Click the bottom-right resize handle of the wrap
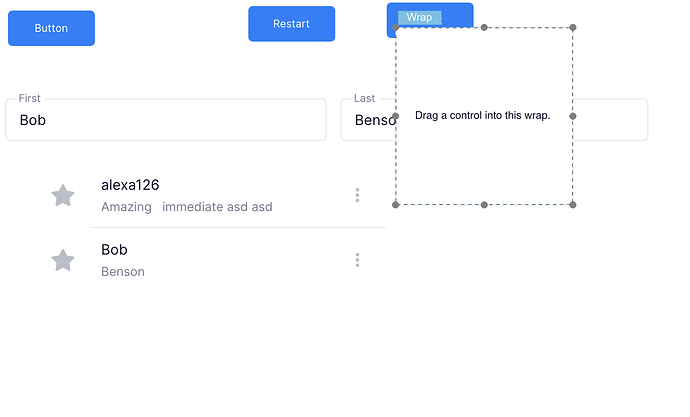690x417 pixels. pyautogui.click(x=573, y=204)
